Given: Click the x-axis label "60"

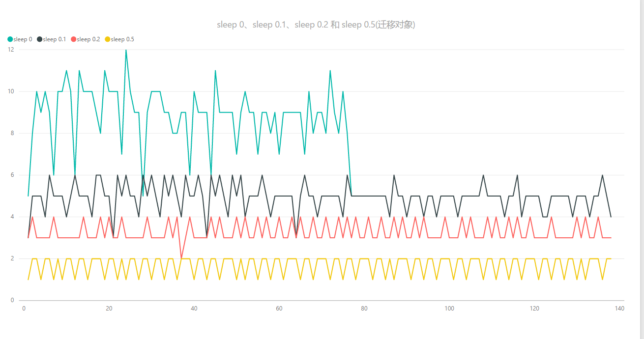Looking at the screenshot, I should (x=279, y=309).
